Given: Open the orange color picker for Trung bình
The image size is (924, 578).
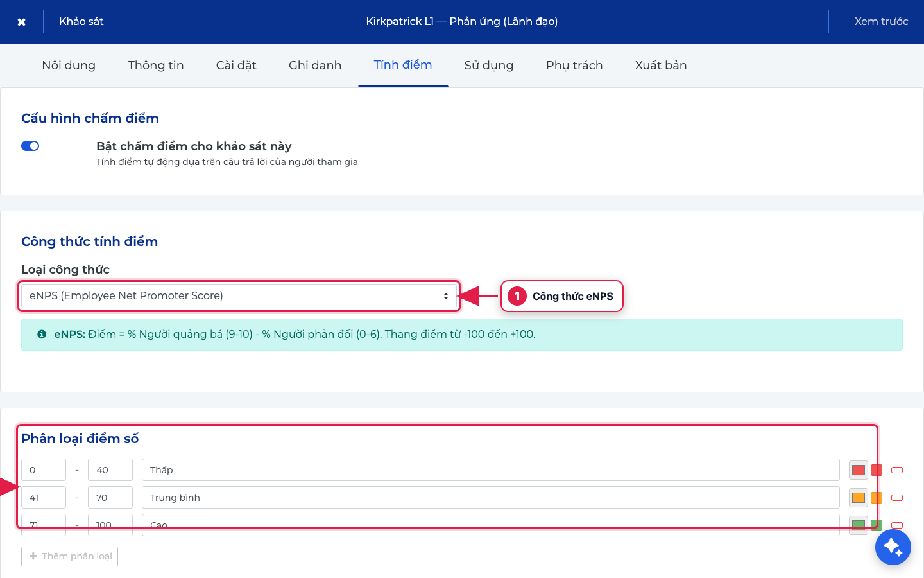Looking at the screenshot, I should 859,498.
